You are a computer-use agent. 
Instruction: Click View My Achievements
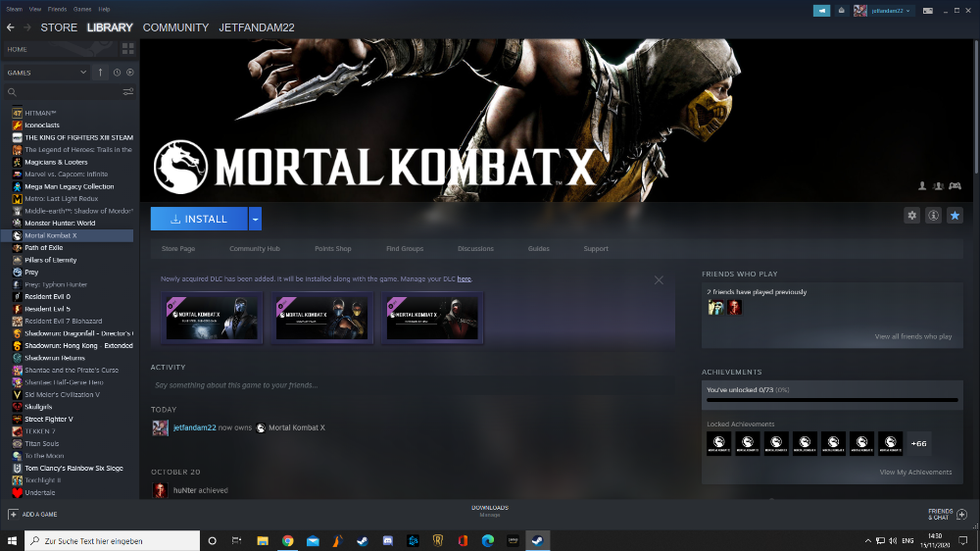[x=915, y=473]
